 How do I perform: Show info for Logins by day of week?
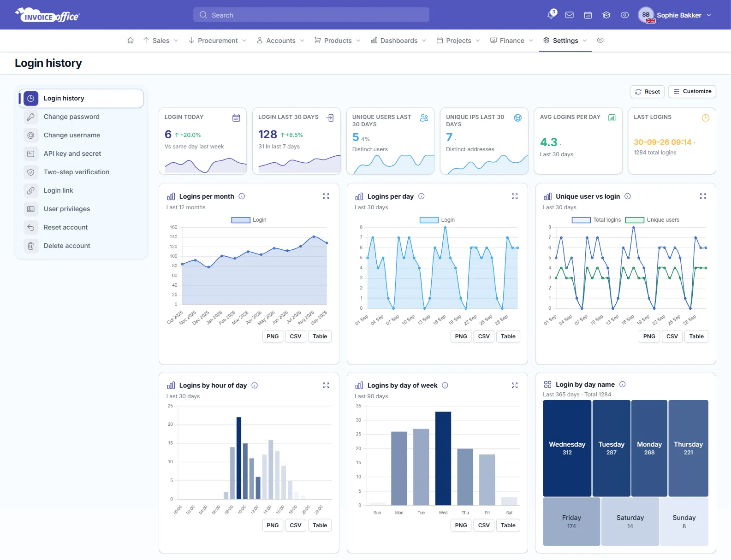click(x=445, y=385)
